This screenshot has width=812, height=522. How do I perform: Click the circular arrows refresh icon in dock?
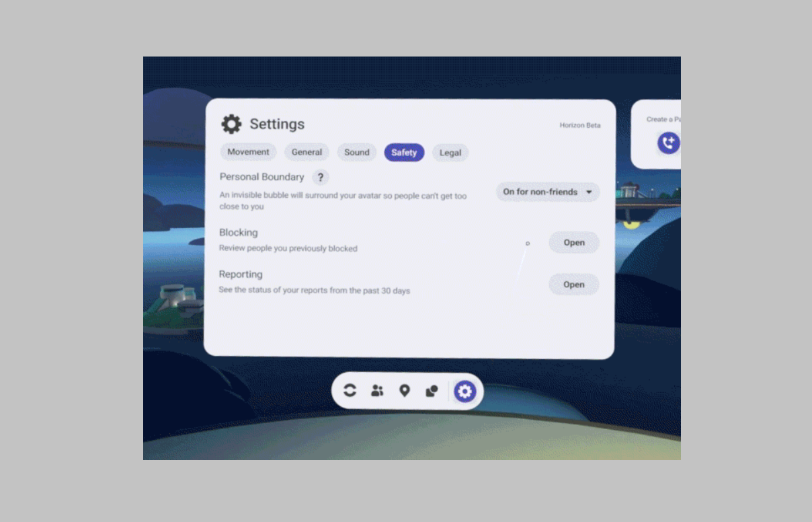coord(350,390)
